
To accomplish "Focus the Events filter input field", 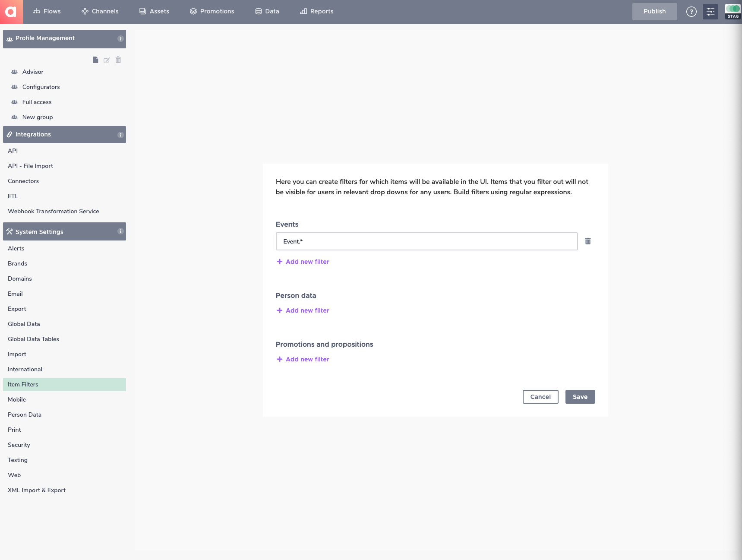I will (x=426, y=241).
